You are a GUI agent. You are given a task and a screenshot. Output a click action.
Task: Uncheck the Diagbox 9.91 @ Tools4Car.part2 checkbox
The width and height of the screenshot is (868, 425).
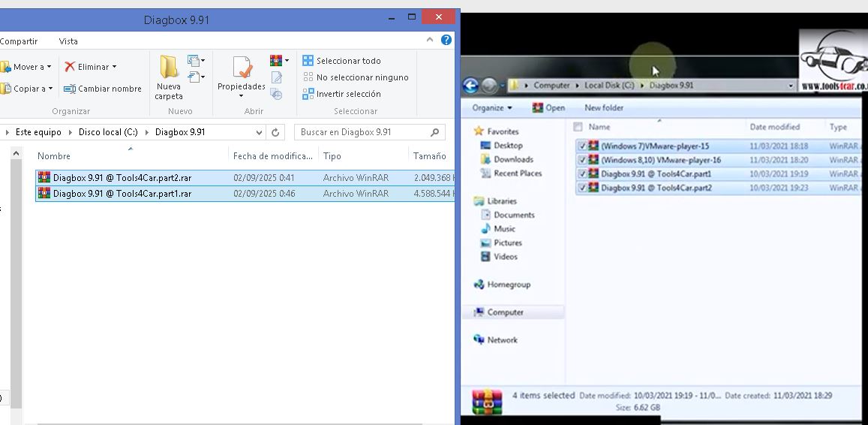coord(582,188)
